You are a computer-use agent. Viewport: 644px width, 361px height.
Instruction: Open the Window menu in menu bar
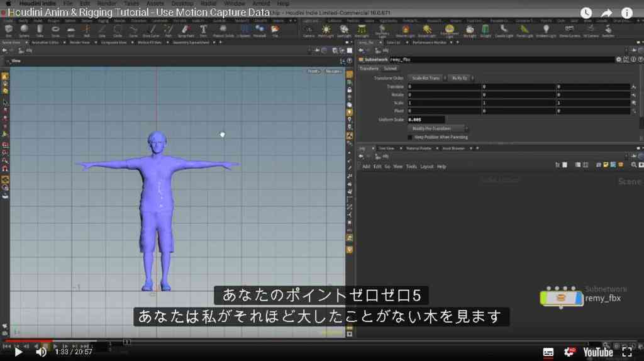(x=235, y=3)
